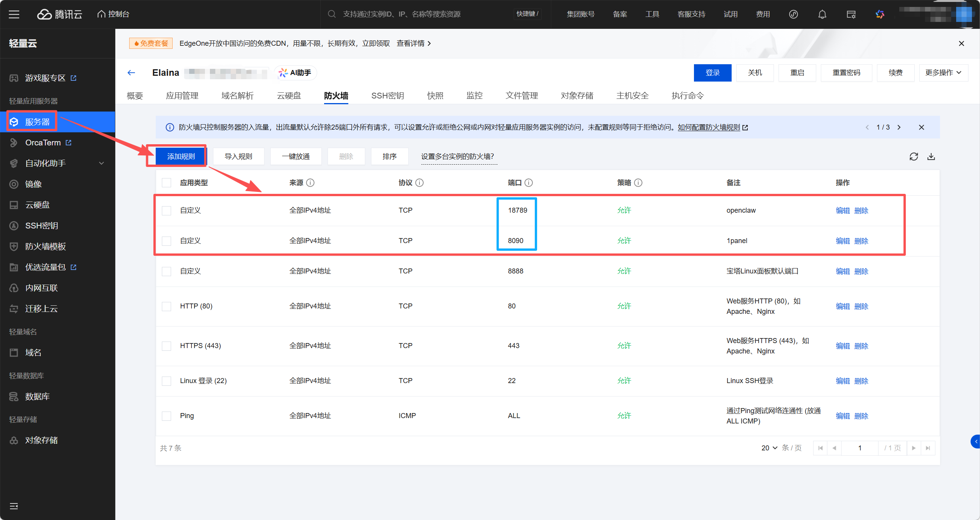Open the 监控 tab

(x=474, y=95)
